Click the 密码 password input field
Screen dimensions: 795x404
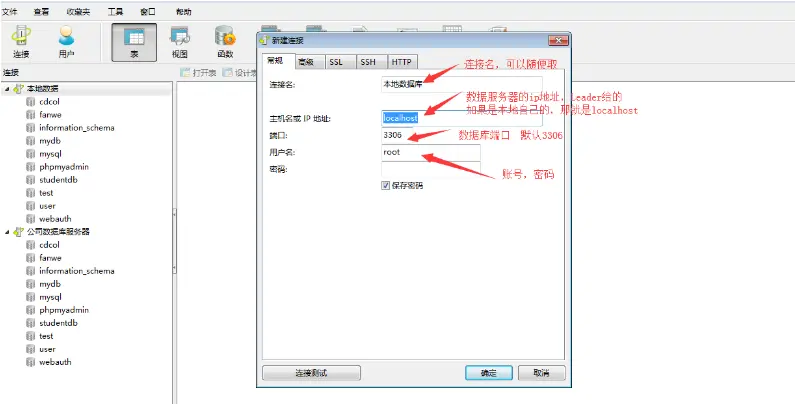coord(430,169)
